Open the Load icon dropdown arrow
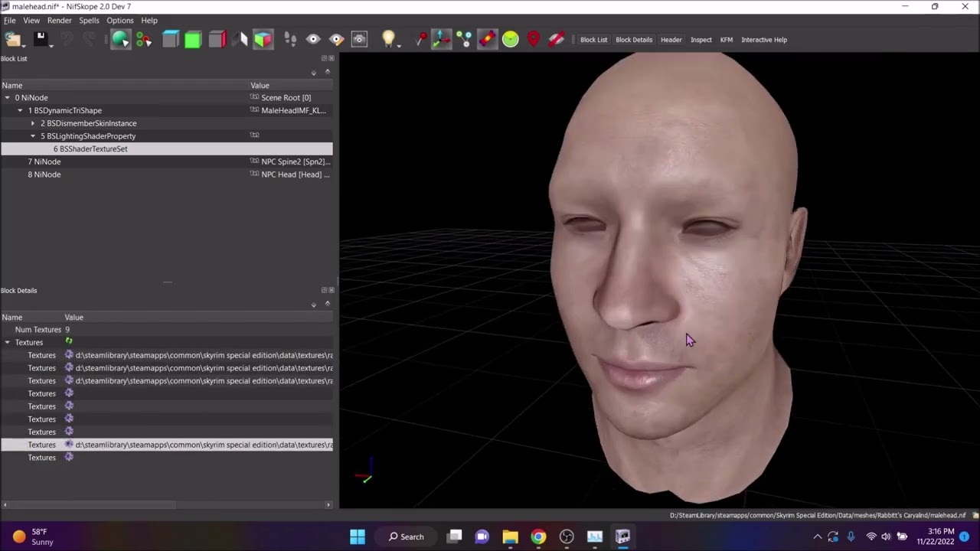This screenshot has height=551, width=980. click(23, 44)
